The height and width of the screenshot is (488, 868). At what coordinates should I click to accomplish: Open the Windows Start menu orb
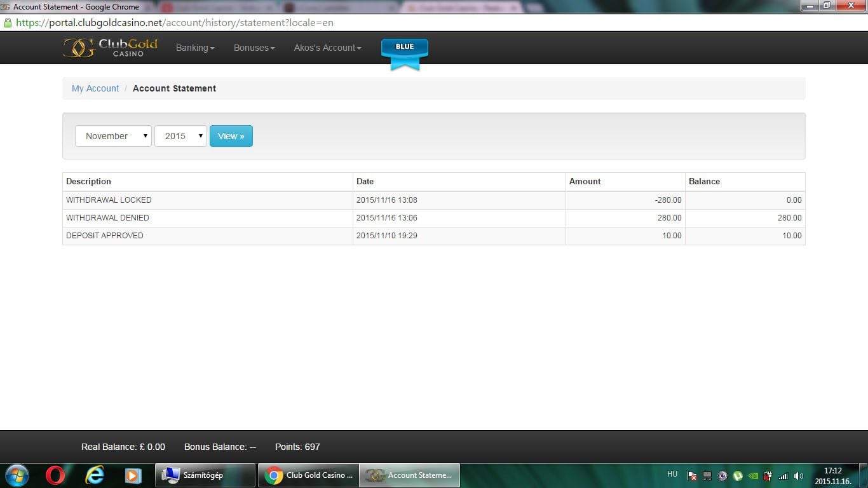point(16,475)
